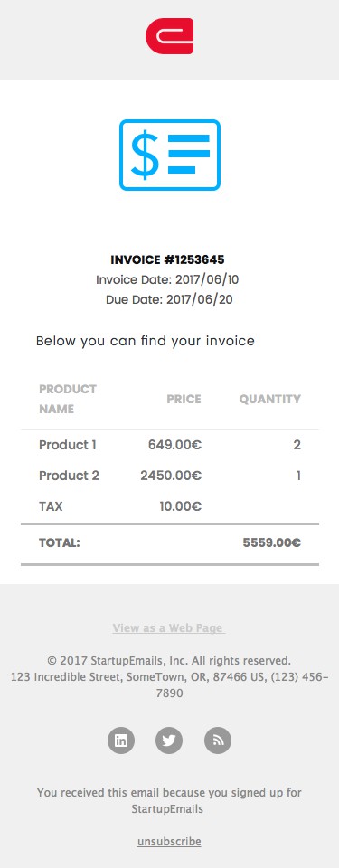Select the Product 1 row name

click(68, 445)
